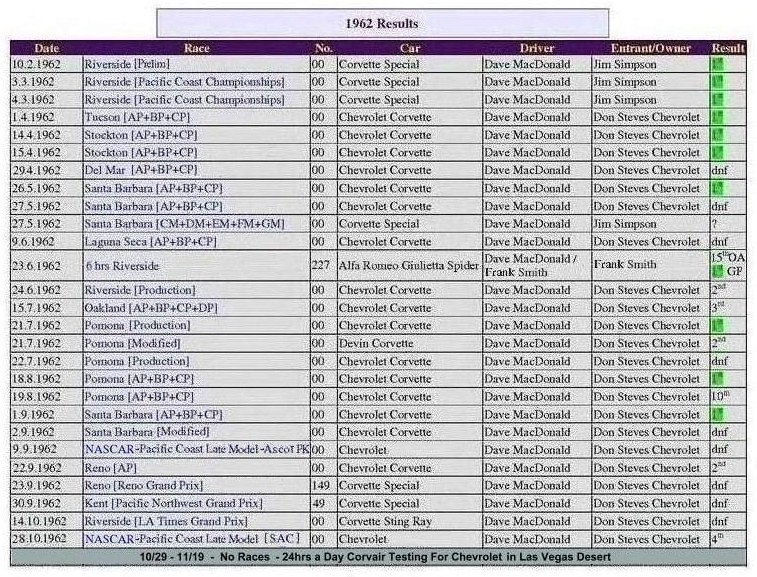The width and height of the screenshot is (757, 577).
Task: Open the 'Laguna Seca [AP+BP+CP]' race link
Action: tap(150, 242)
